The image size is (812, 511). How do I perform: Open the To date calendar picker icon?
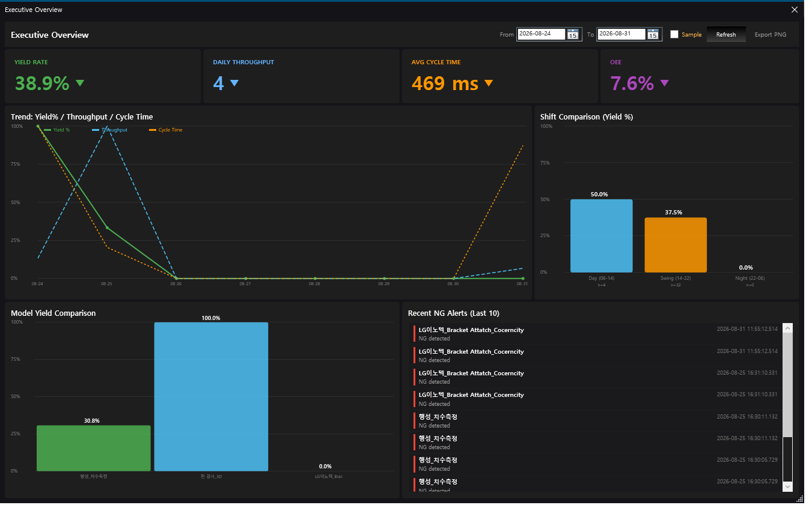(x=653, y=34)
